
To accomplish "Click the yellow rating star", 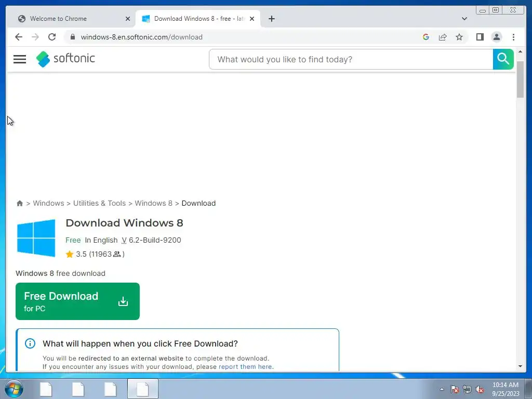I will [70, 254].
